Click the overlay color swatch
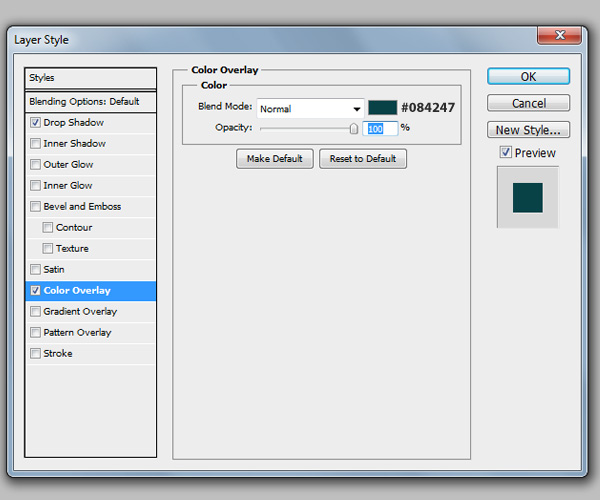The image size is (600, 500). pos(382,107)
